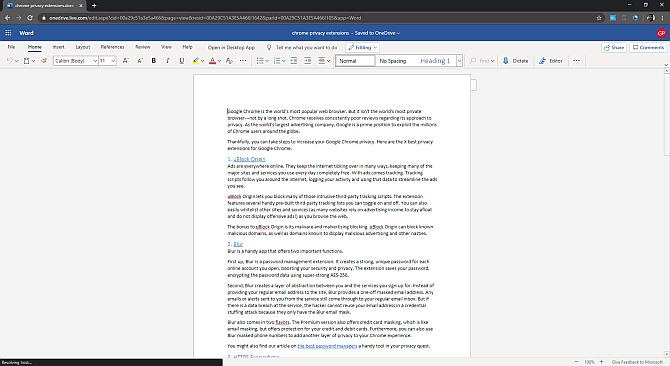The width and height of the screenshot is (670, 366).
Task: Click the Grow Font icon
Action: (126, 61)
